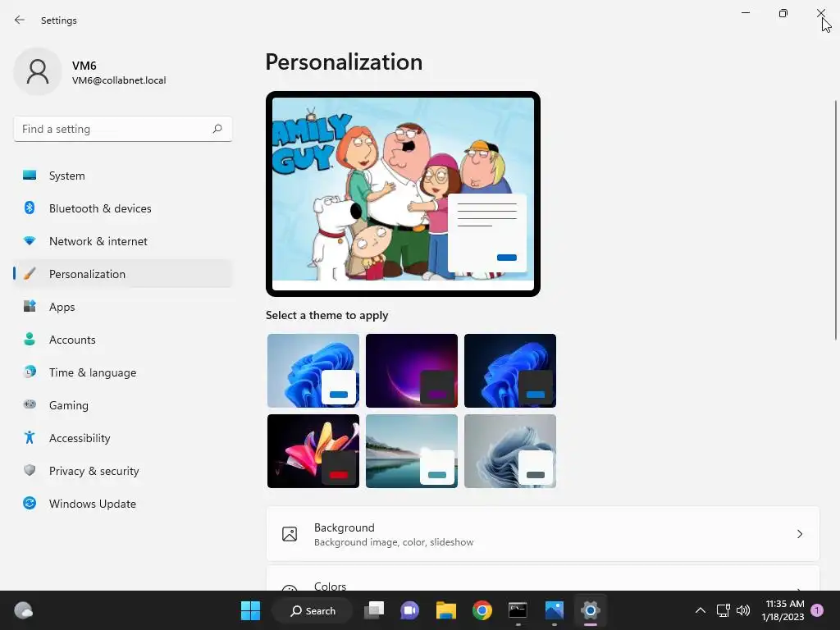The height and width of the screenshot is (630, 840).
Task: Click the Personalization page heading
Action: (x=344, y=62)
